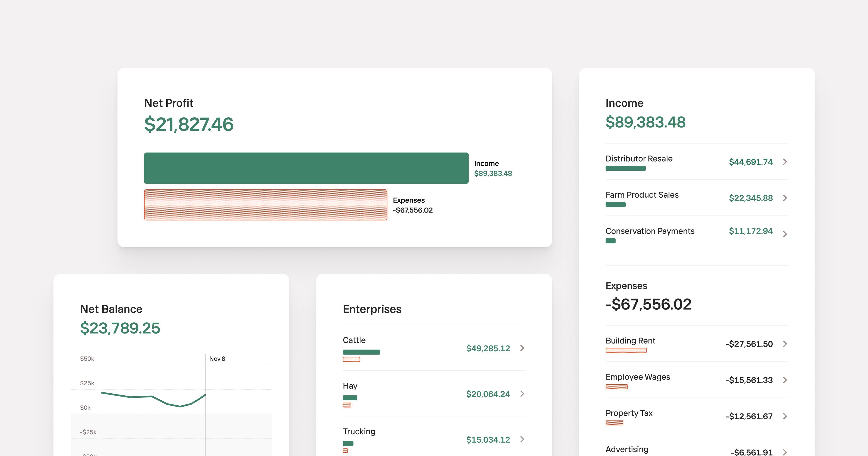The width and height of the screenshot is (868, 456).
Task: Click the Farm Product Sales green bar
Action: [x=615, y=205]
